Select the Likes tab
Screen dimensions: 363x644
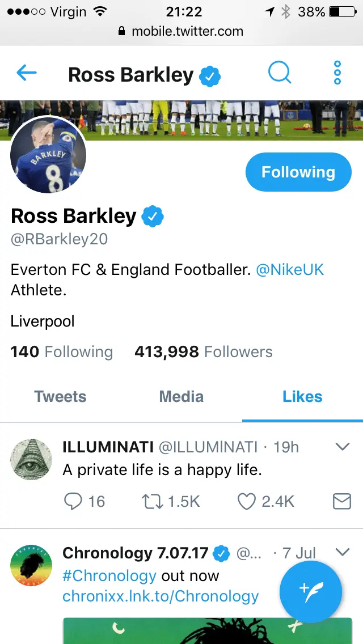302,397
